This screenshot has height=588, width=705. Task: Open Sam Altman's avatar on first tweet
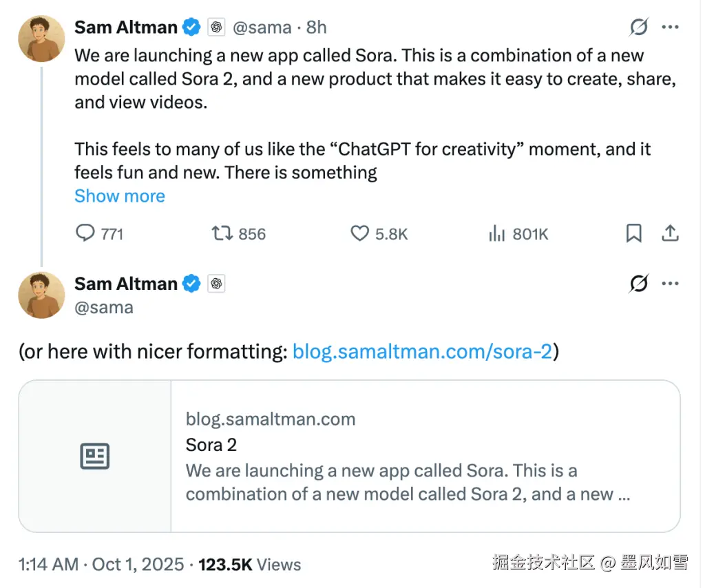[41, 39]
